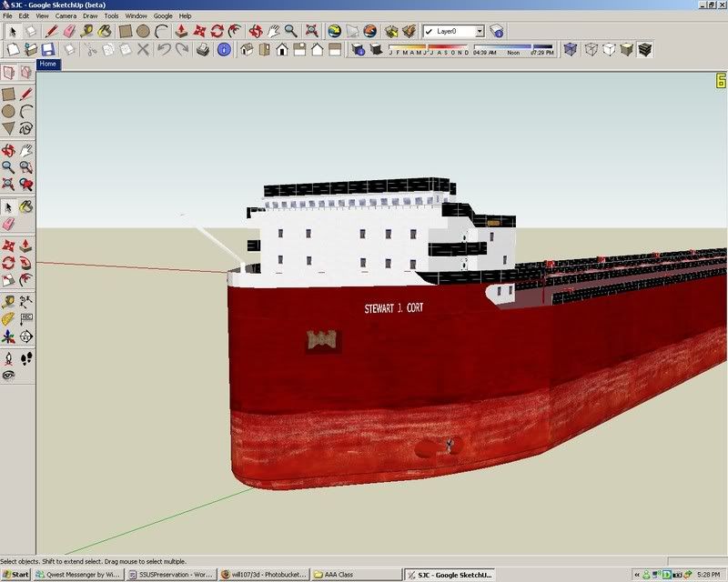The image size is (728, 582).
Task: Pick the Scale tool in left toolbar
Action: [8, 280]
